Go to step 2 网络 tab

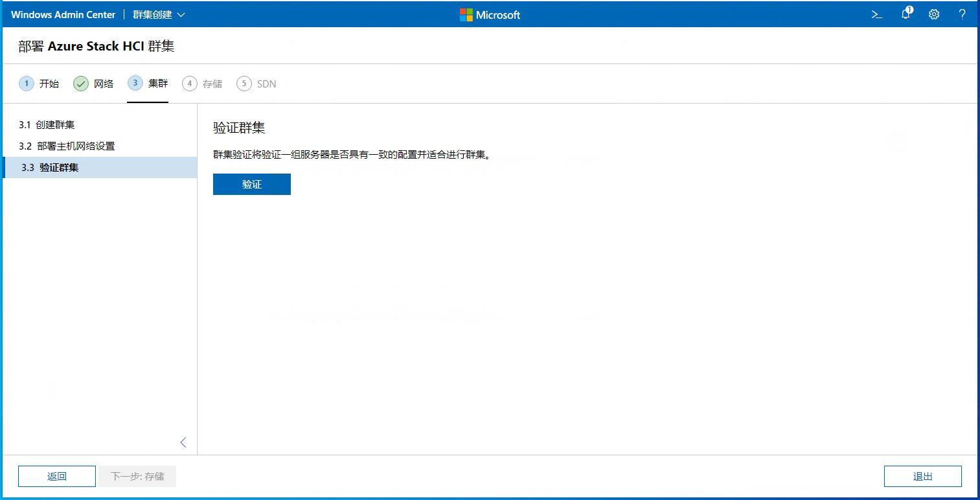(93, 84)
